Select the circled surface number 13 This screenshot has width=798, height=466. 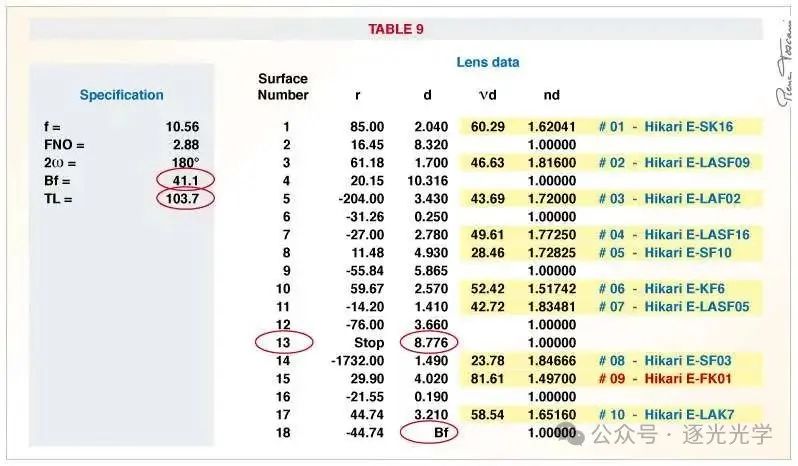[283, 342]
